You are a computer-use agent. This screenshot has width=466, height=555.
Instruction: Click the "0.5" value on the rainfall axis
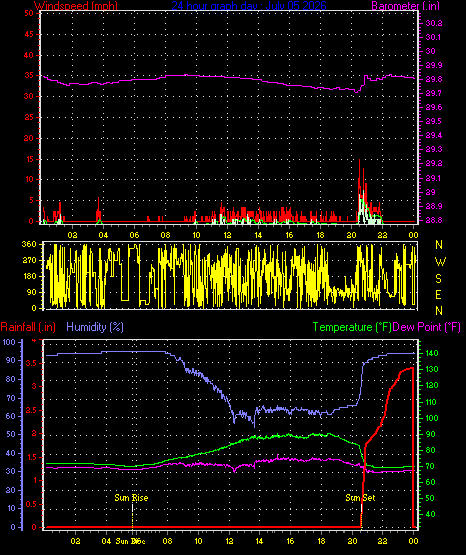coord(32,504)
